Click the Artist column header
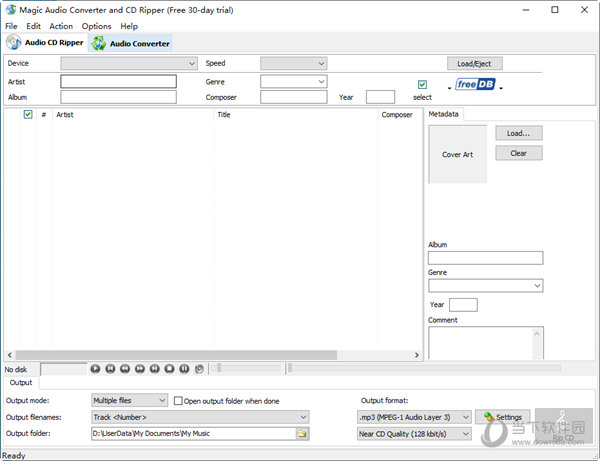Screen dimensions: 600x461 click(132, 114)
